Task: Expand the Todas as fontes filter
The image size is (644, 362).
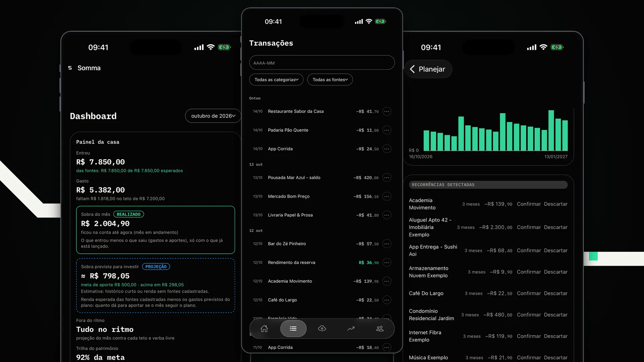Action: tap(330, 79)
